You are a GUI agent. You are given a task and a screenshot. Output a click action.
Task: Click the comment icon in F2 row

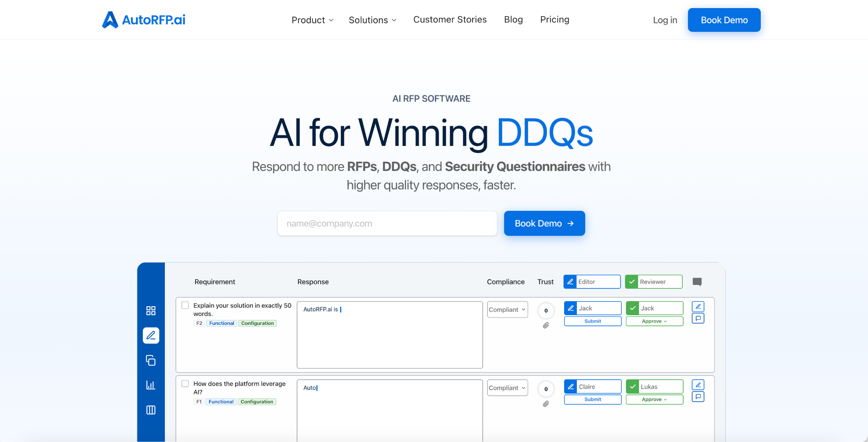pos(698,318)
